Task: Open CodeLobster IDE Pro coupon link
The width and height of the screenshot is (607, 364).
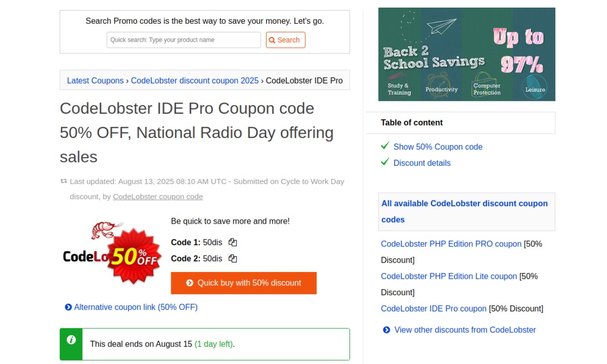Action: tap(433, 309)
